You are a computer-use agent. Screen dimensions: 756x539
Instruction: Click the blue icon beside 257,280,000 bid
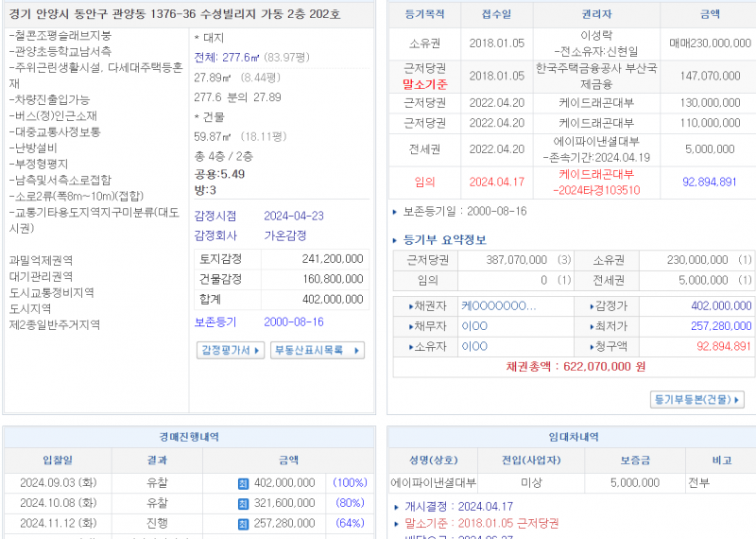[243, 524]
